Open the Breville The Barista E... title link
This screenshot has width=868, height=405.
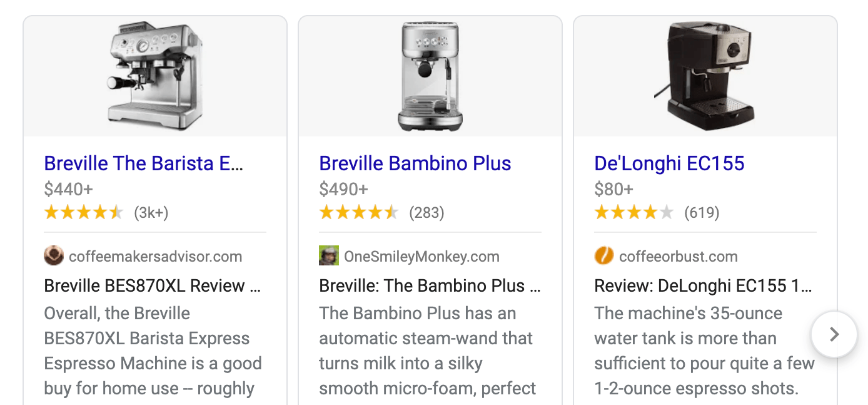(144, 163)
